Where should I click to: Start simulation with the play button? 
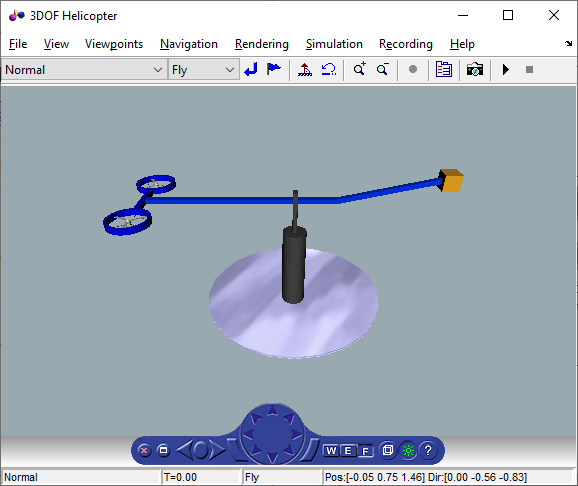pos(506,69)
